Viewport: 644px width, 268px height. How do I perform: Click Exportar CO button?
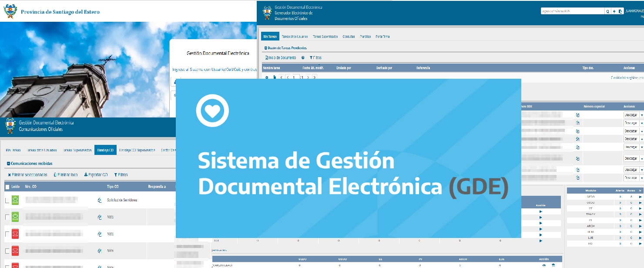point(96,175)
